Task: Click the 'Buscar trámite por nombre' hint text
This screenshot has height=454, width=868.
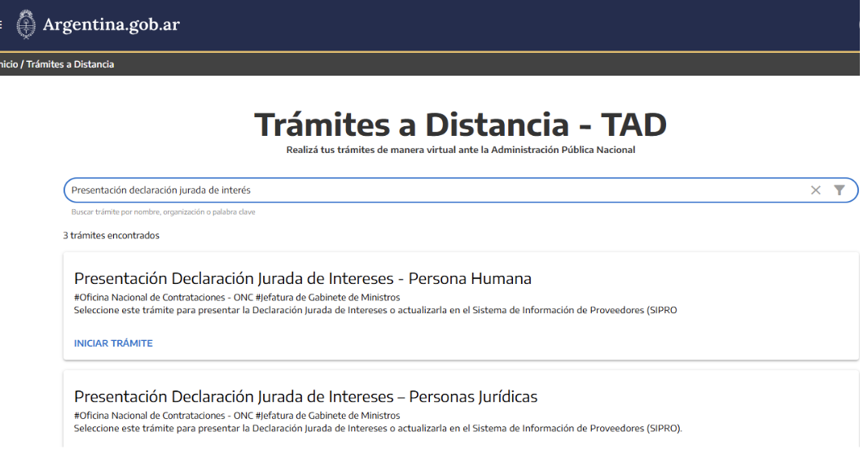Action: (x=164, y=212)
